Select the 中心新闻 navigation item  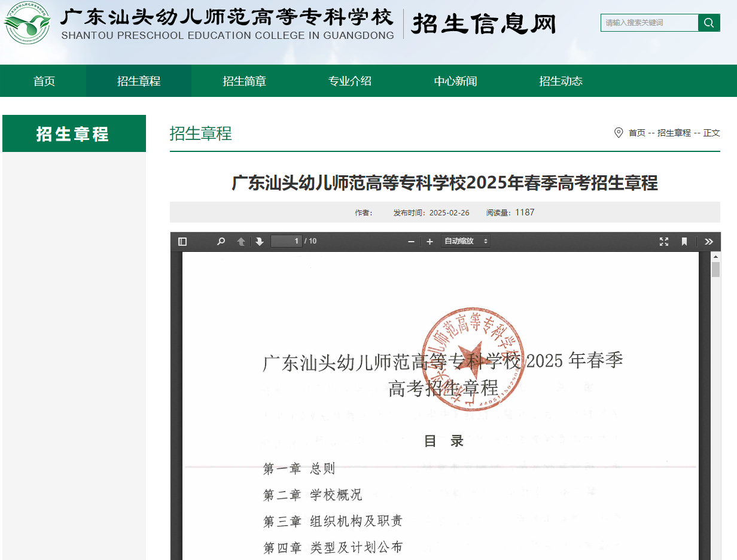tap(456, 80)
